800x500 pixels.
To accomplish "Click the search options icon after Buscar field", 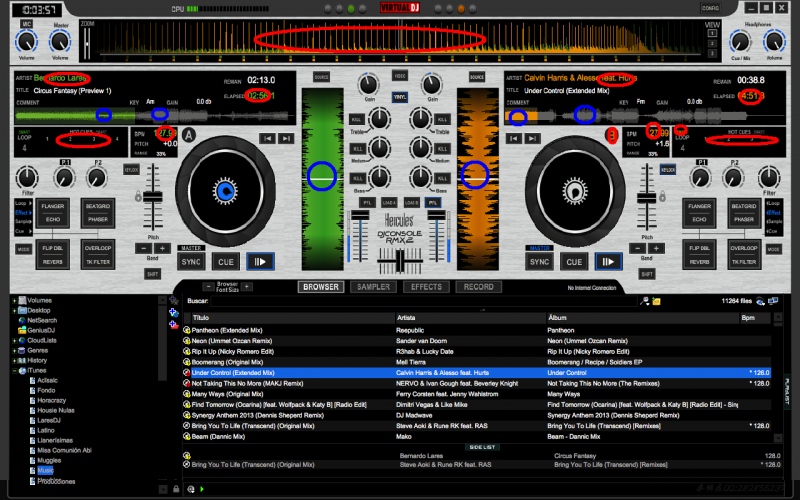I will pyautogui.click(x=644, y=302).
